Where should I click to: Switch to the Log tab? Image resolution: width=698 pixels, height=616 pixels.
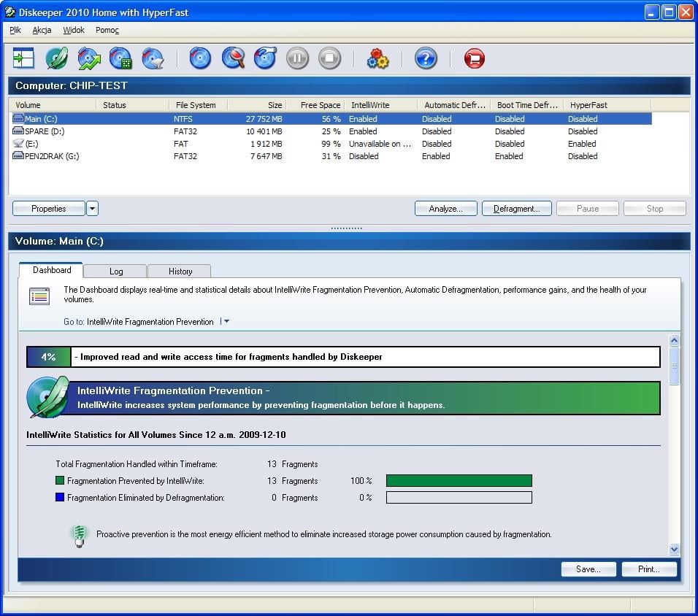116,272
